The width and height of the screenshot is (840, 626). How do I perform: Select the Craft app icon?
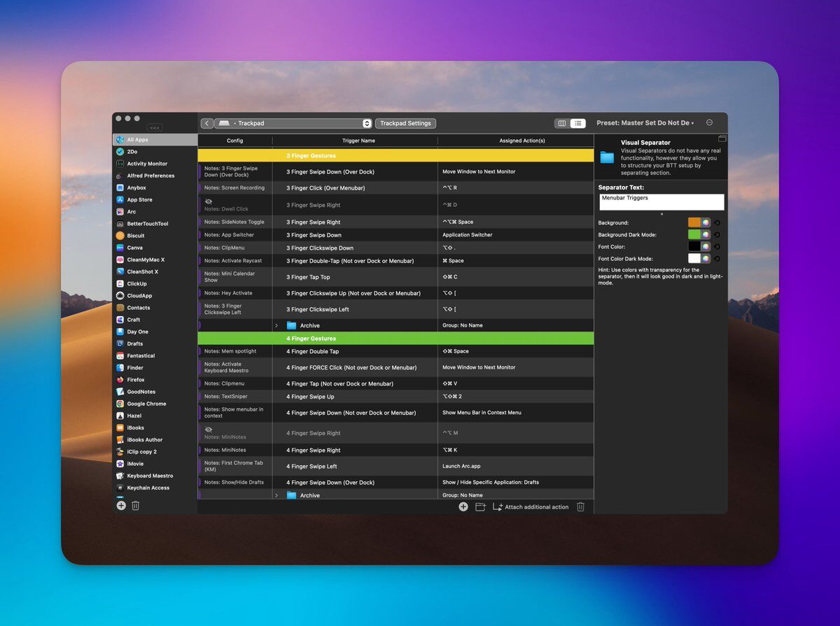(x=120, y=320)
